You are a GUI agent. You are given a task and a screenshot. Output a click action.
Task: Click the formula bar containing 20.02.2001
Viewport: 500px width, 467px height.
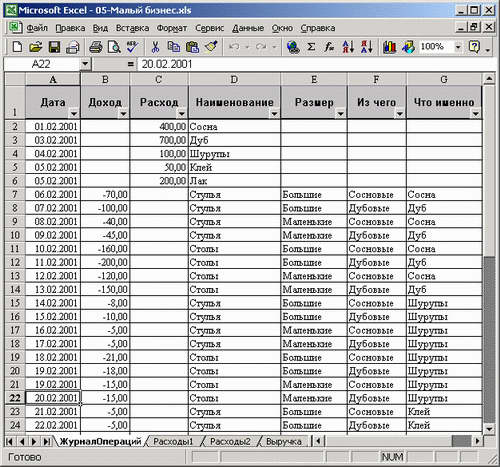[x=316, y=64]
